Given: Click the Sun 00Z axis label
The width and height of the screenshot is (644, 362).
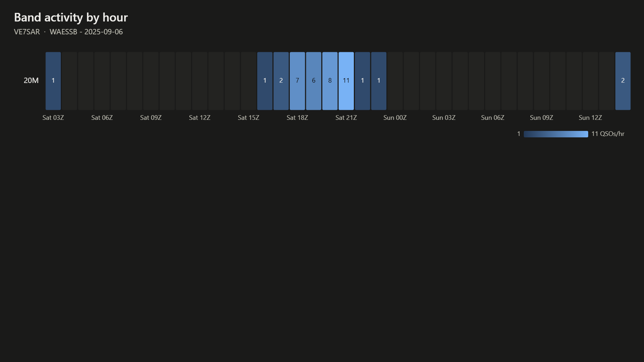Looking at the screenshot, I should coord(395,118).
